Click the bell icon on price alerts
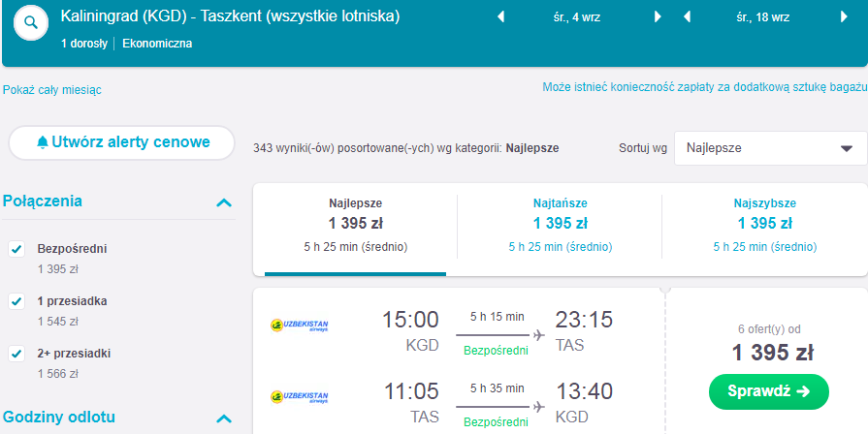Viewport: 868px width, 434px height. pyautogui.click(x=43, y=142)
